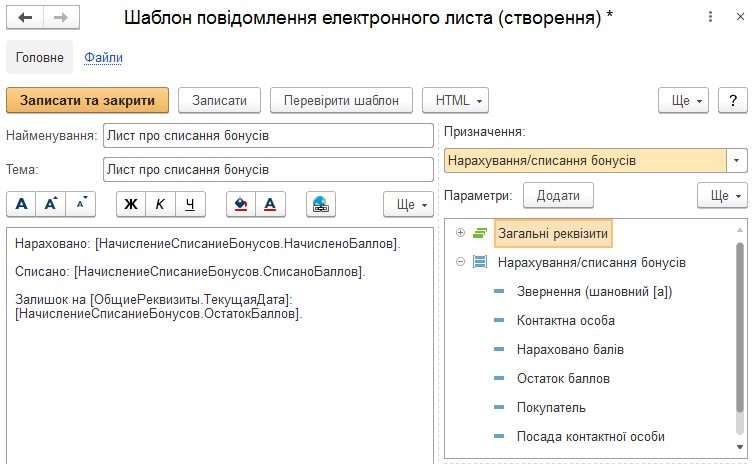The image size is (754, 464).
Task: Open the Файли link tab
Action: (103, 57)
